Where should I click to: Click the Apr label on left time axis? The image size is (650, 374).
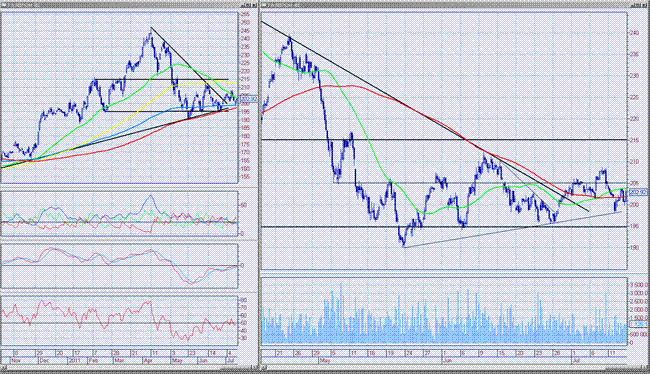[x=148, y=361]
